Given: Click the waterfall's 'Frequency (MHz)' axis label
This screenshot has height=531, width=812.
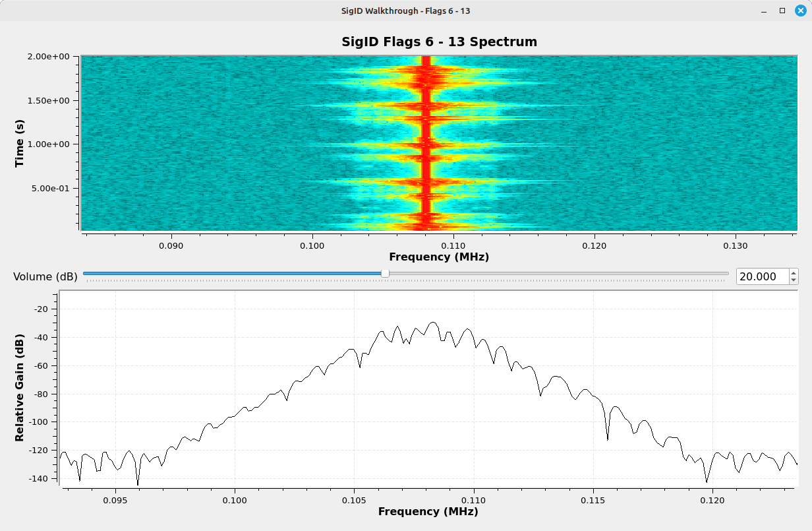Looking at the screenshot, I should 439,257.
